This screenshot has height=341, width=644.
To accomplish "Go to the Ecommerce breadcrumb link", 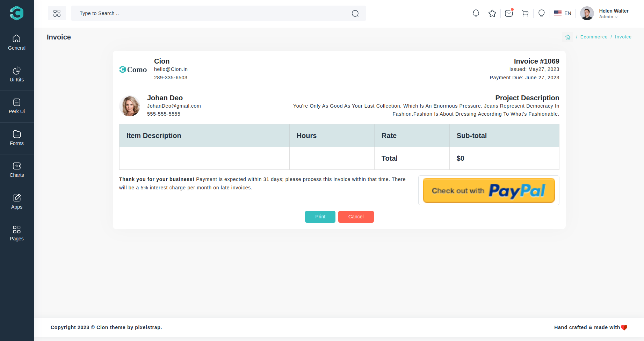I will coord(594,37).
